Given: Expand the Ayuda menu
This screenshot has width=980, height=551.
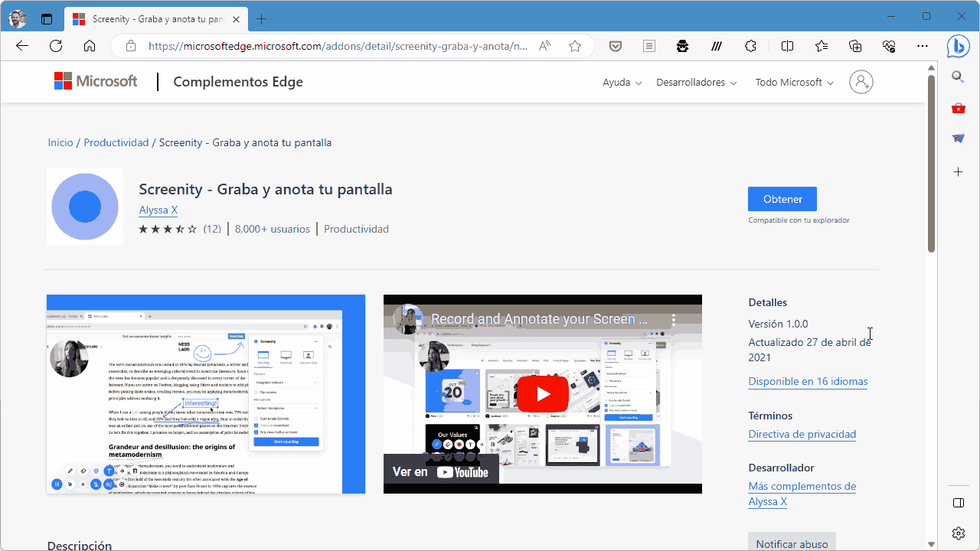Looking at the screenshot, I should point(622,82).
